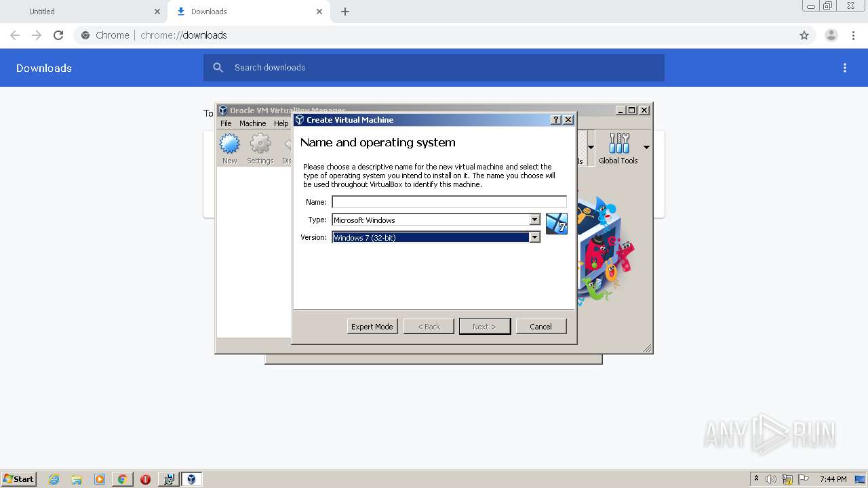The height and width of the screenshot is (488, 868).
Task: Launch Internet Explorer from taskbar
Action: (x=54, y=479)
